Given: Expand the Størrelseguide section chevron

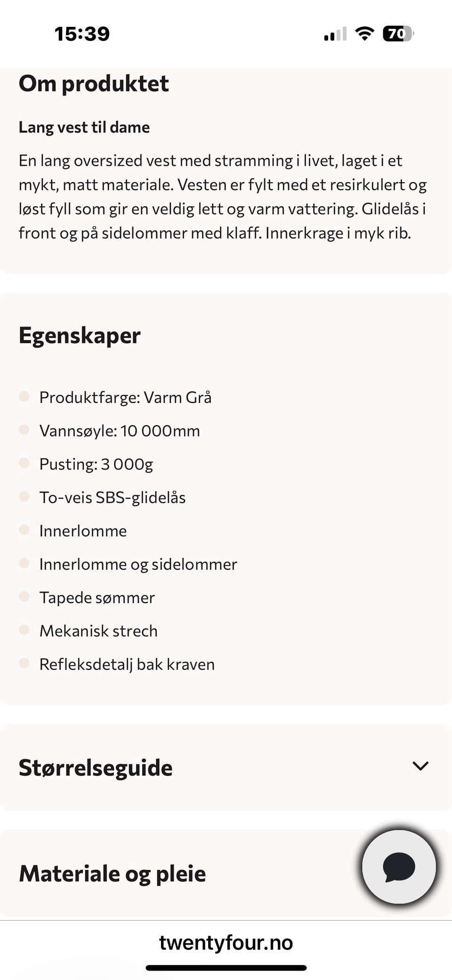Looking at the screenshot, I should click(x=420, y=766).
